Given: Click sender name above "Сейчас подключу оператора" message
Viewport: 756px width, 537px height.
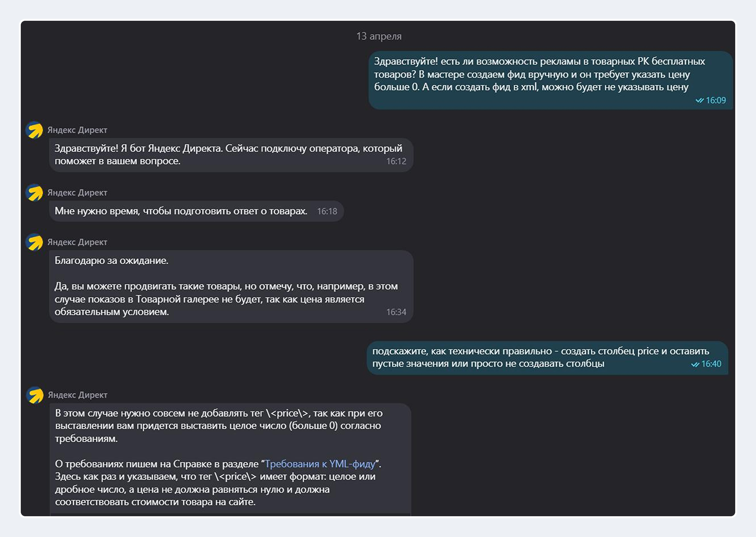Looking at the screenshot, I should point(77,130).
